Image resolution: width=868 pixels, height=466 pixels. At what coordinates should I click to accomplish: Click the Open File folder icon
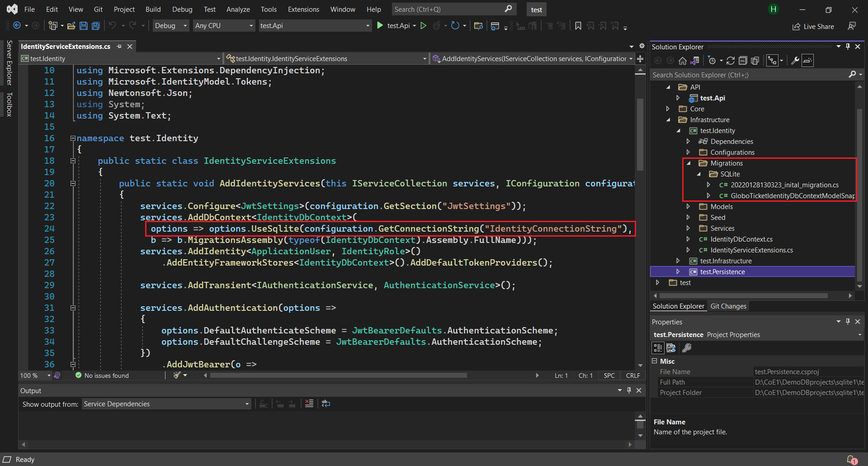coord(71,26)
